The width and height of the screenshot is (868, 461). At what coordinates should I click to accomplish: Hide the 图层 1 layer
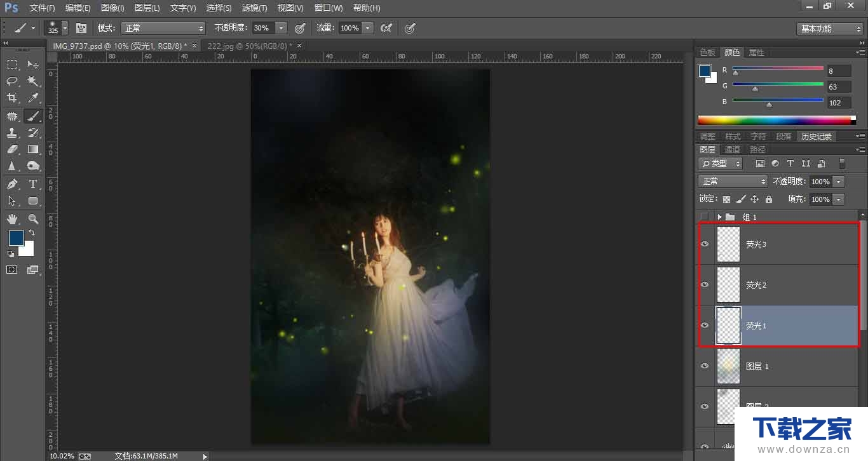point(704,366)
